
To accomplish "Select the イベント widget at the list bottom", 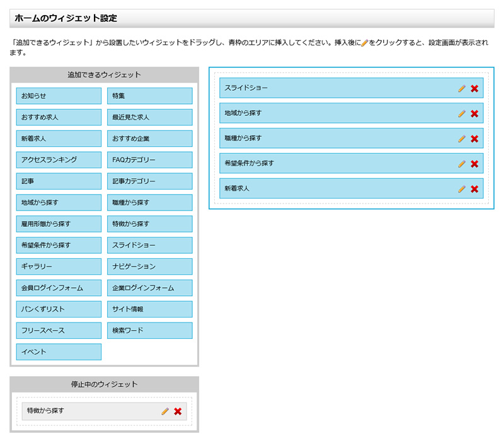I will [x=58, y=352].
